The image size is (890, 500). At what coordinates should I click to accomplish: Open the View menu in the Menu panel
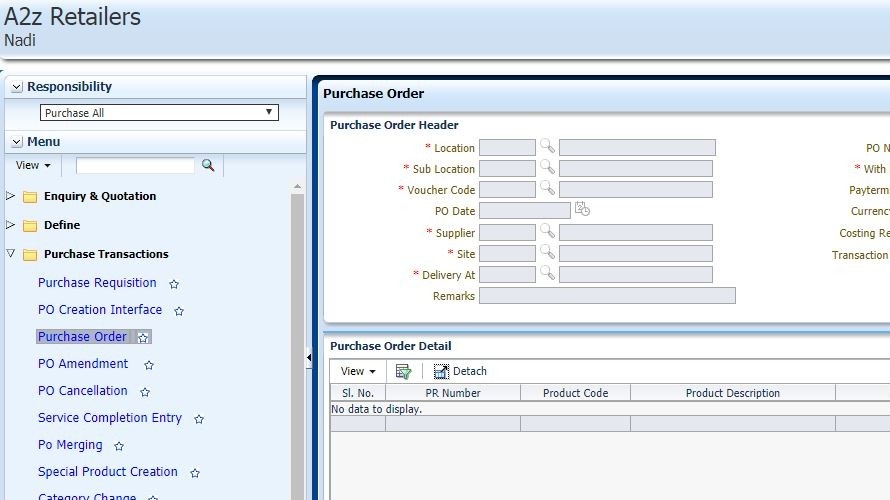point(33,165)
